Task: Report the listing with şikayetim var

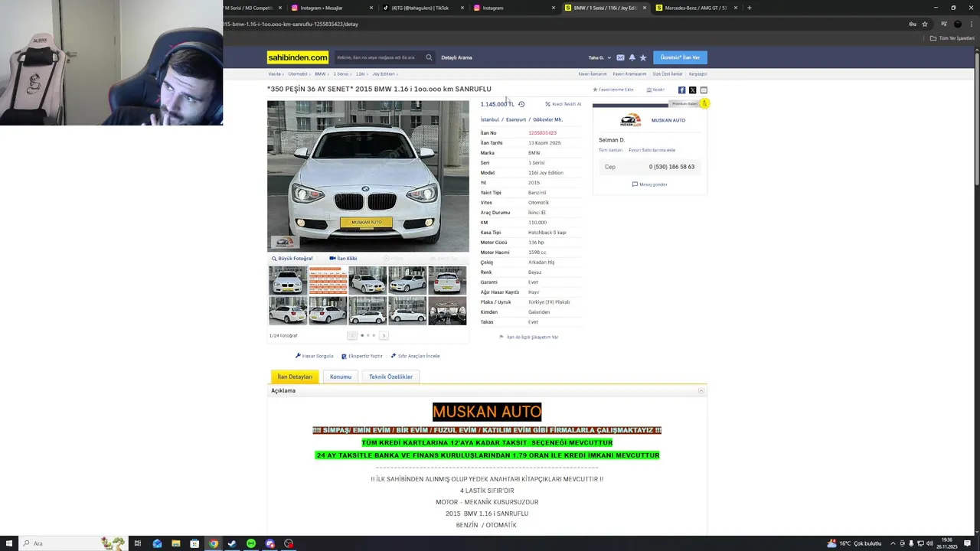Action: (x=529, y=337)
